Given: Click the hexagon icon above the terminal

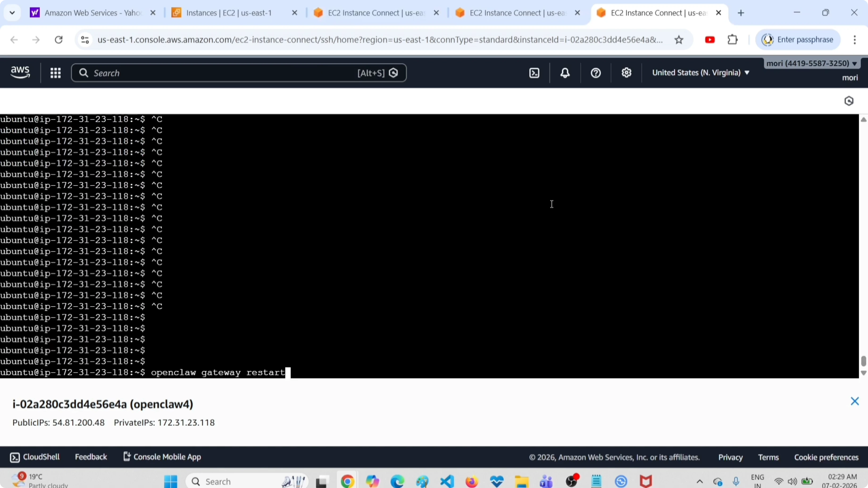Looking at the screenshot, I should [x=849, y=101].
